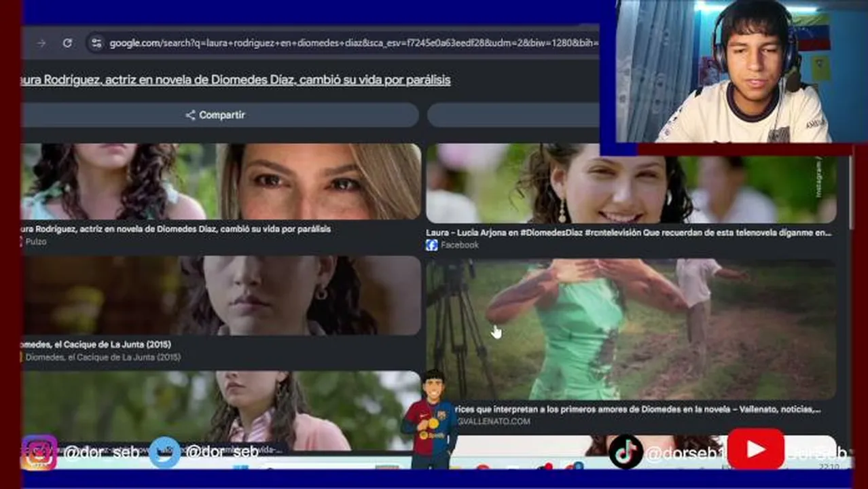Image resolution: width=868 pixels, height=489 pixels.
Task: Open the green dress woman image
Action: coord(631,329)
